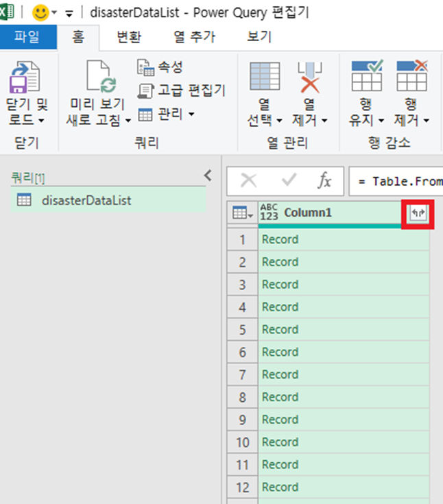This screenshot has width=443, height=504.
Task: Expand Column1 records with expand icon
Action: [x=418, y=213]
